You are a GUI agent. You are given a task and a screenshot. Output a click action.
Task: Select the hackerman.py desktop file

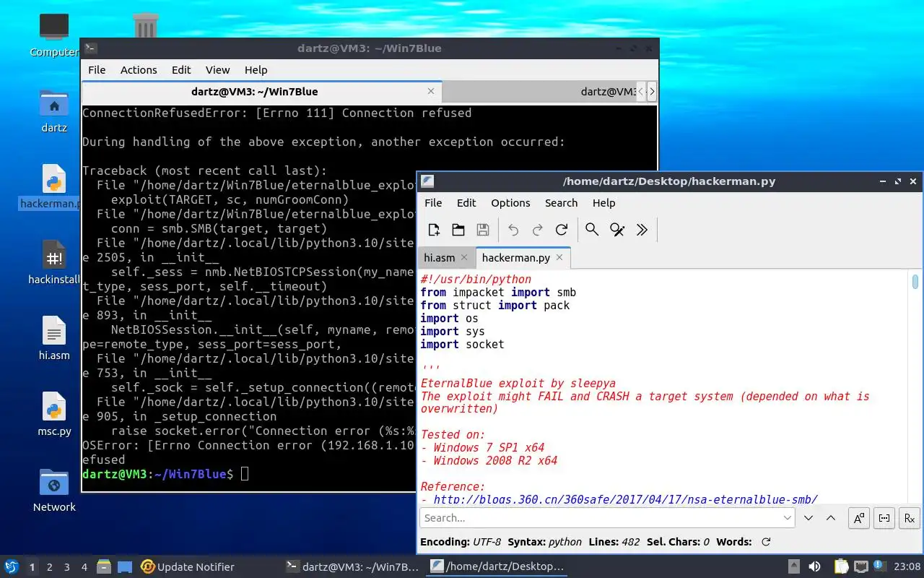(x=51, y=188)
